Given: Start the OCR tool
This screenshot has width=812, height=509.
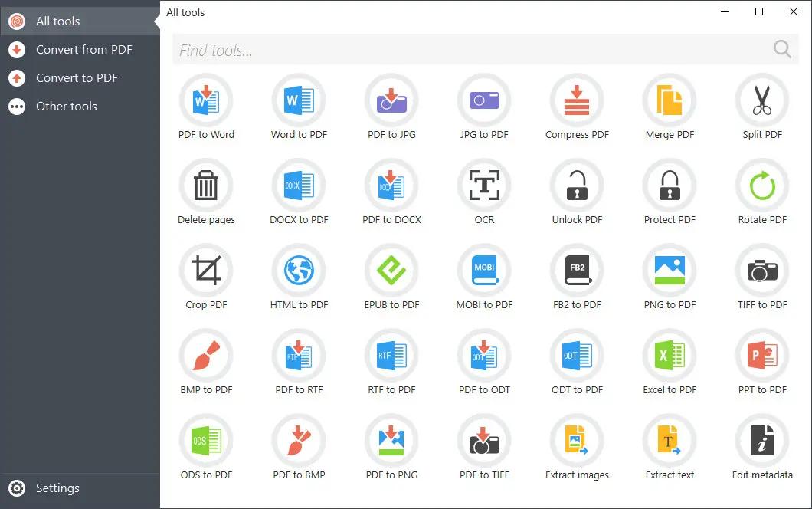Looking at the screenshot, I should [x=484, y=186].
